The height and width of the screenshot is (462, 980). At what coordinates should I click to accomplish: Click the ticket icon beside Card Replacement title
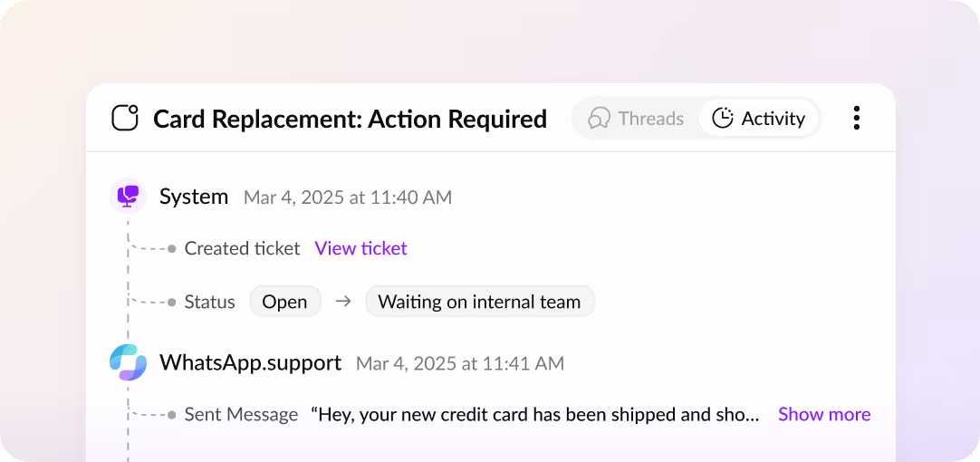point(125,118)
